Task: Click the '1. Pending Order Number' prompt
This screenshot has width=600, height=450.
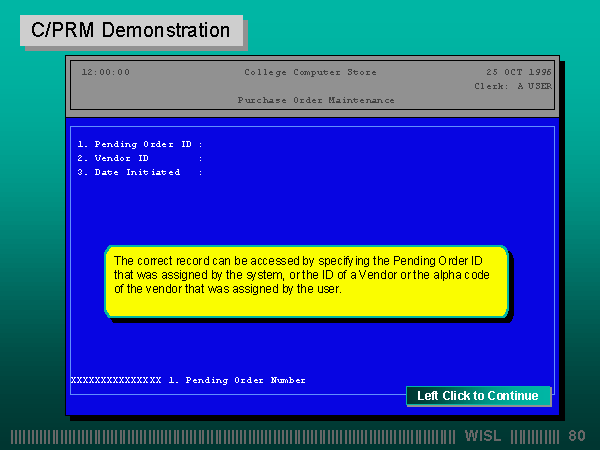Action: (x=237, y=380)
